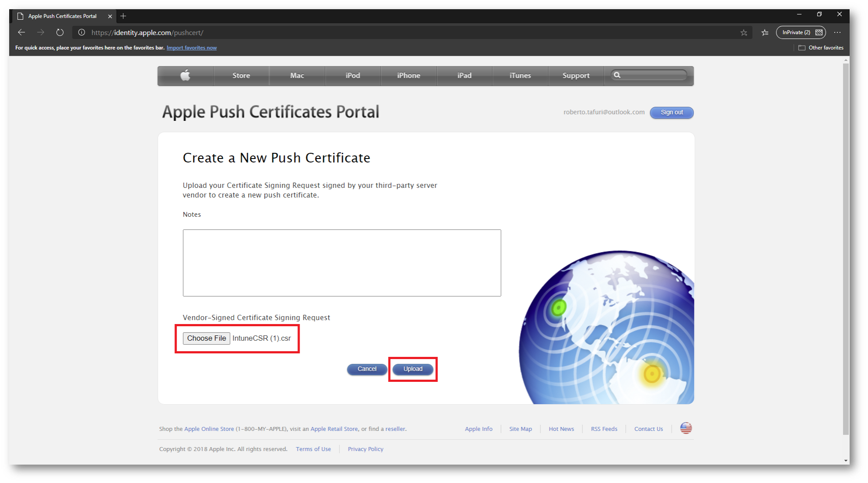Click the scrollbar down arrow

(846, 460)
